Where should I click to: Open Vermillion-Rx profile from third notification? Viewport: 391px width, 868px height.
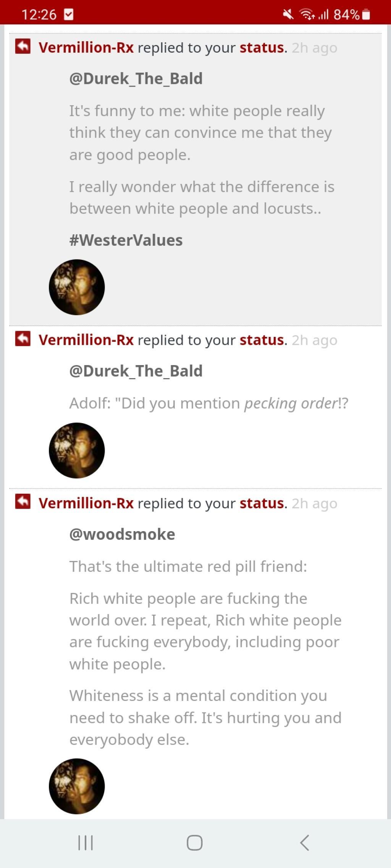point(86,503)
